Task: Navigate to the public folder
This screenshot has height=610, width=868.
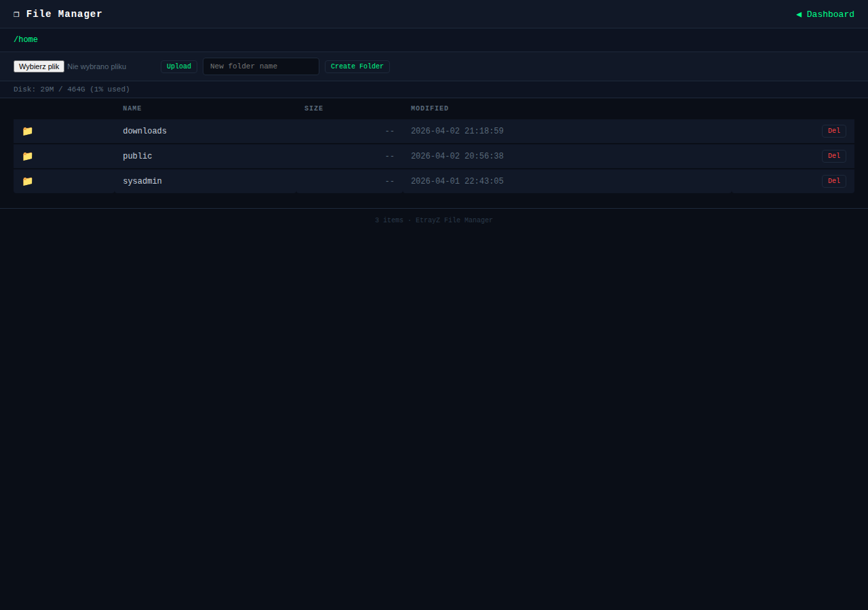Action: tap(137, 156)
